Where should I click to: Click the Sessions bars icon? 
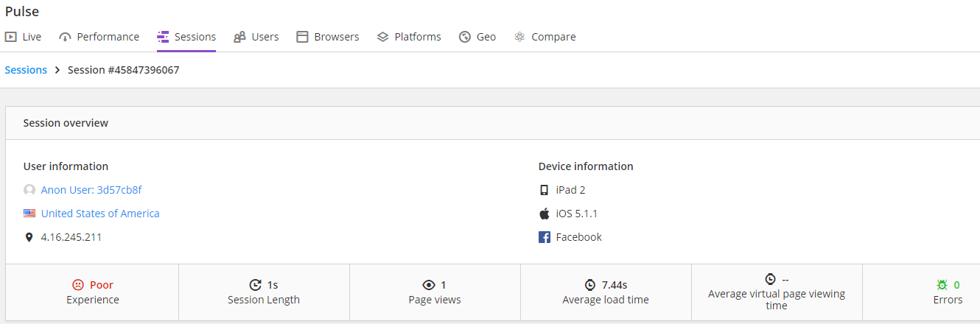163,37
